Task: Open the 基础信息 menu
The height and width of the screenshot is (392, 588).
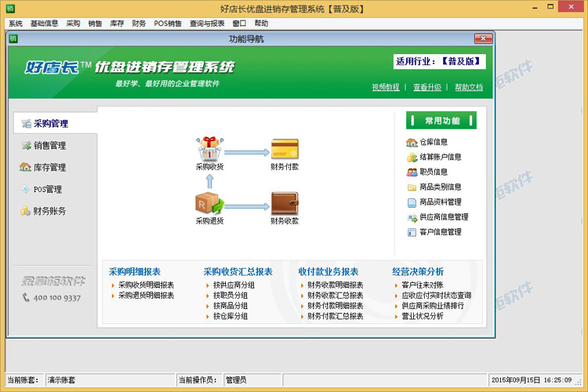Action: tap(44, 24)
